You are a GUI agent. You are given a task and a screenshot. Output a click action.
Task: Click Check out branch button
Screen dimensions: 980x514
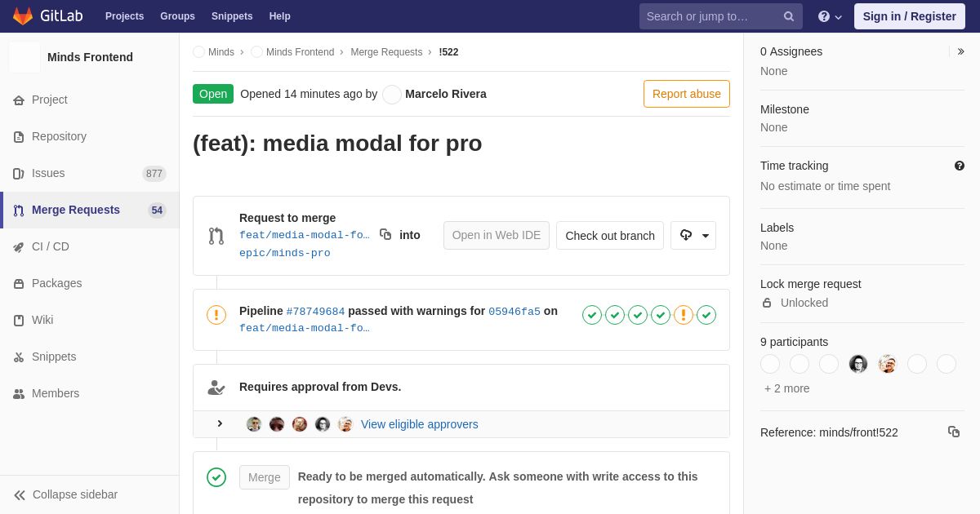[x=610, y=235]
